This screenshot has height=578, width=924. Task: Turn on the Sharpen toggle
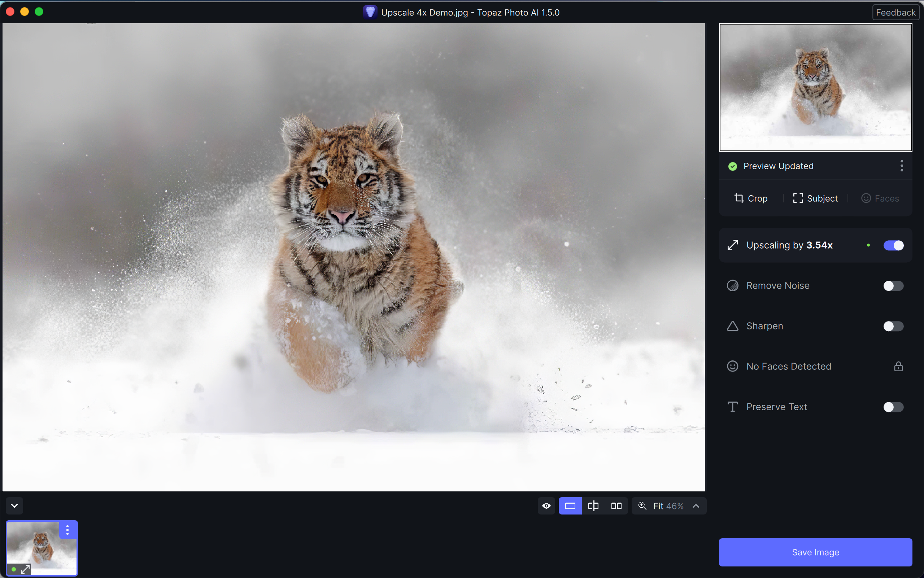click(x=893, y=326)
